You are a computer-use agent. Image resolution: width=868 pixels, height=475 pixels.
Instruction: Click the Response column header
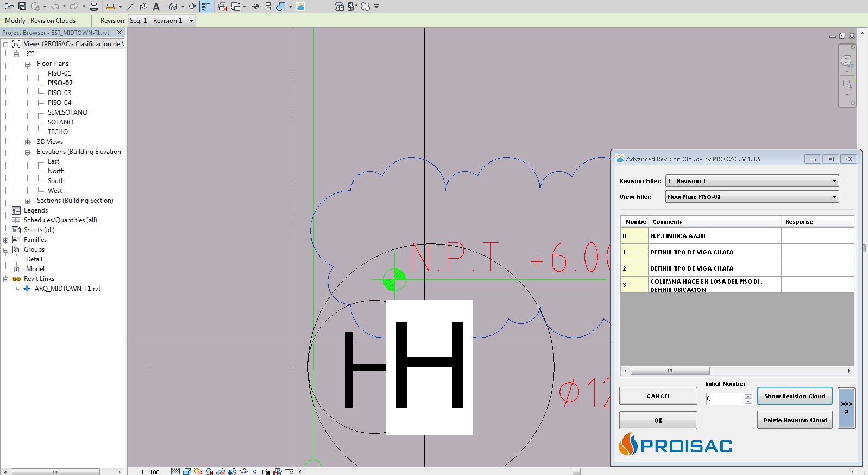[817, 222]
